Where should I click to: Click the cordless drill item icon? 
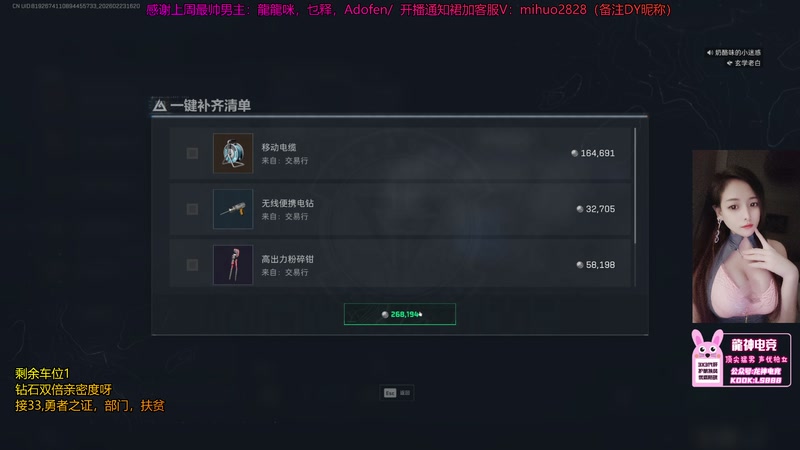click(x=233, y=209)
